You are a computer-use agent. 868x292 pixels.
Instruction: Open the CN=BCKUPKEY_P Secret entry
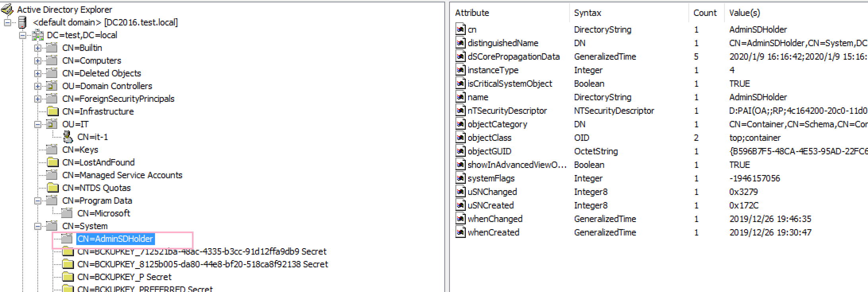pos(124,277)
